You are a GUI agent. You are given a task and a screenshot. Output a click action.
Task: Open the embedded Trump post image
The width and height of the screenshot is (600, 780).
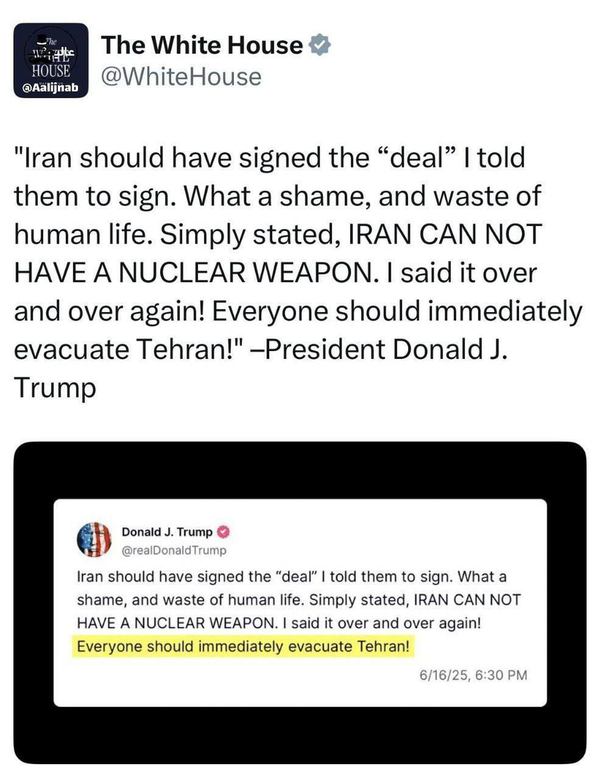point(300,600)
